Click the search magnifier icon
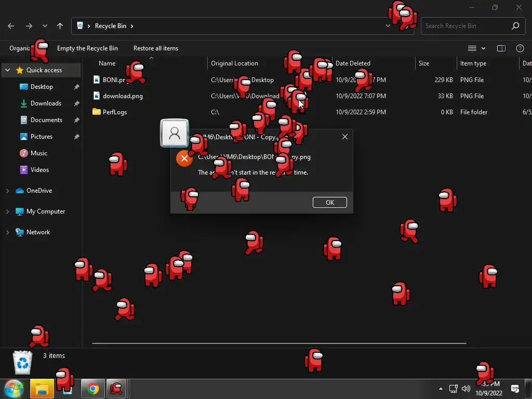Screen dimensions: 532x399 click(x=515, y=26)
